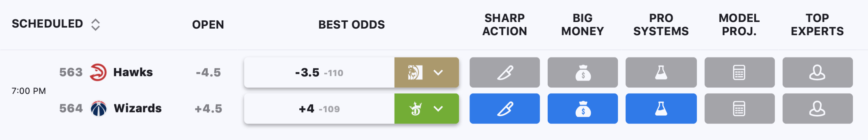
Task: Select the Hawks -3.5 -110 best odds
Action: [x=319, y=72]
